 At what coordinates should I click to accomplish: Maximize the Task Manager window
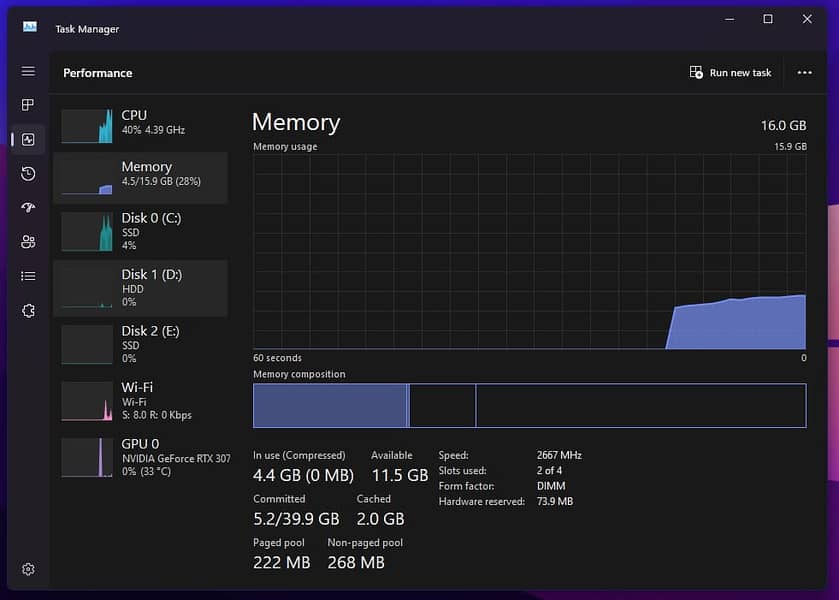(768, 19)
